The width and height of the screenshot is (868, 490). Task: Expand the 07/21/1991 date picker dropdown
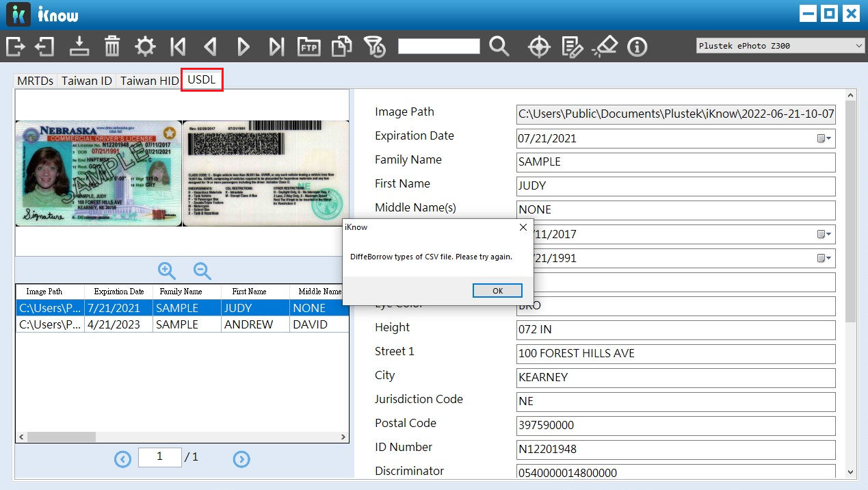point(825,258)
